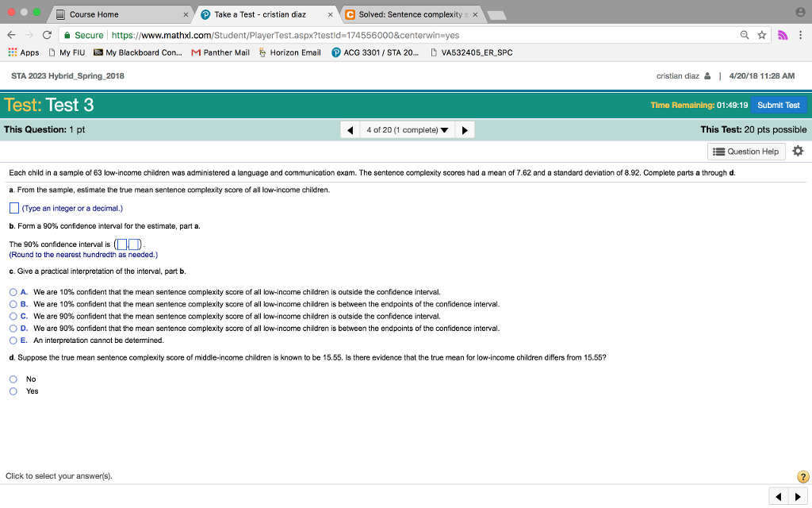
Task: Open Question Help menu
Action: coord(745,152)
